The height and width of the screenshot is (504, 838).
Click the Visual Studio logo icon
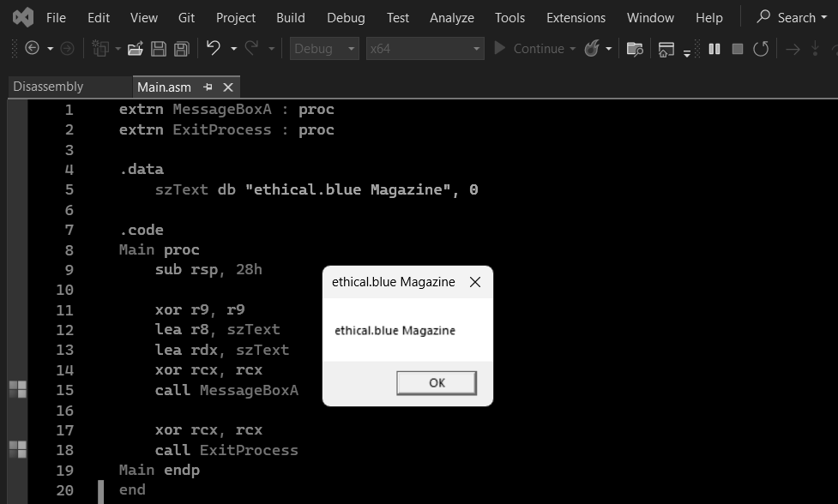click(x=23, y=18)
